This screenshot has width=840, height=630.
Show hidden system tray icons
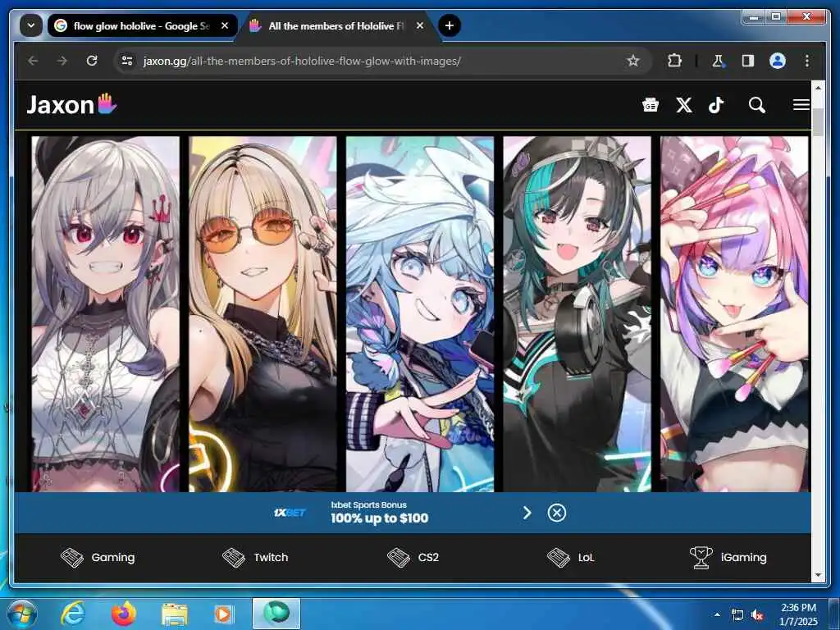pyautogui.click(x=717, y=614)
